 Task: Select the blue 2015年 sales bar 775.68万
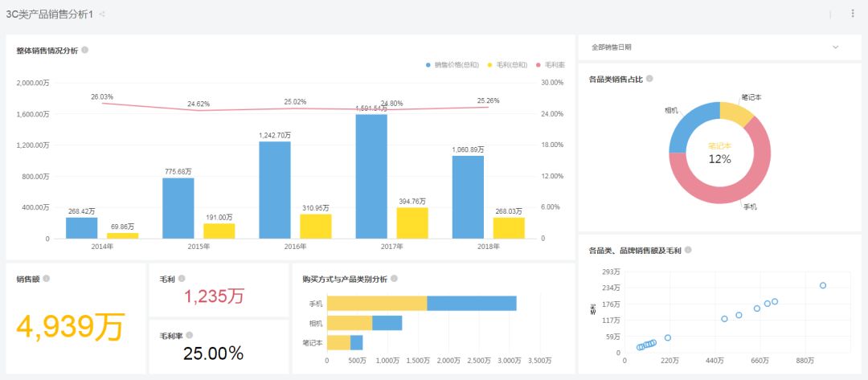pos(178,208)
